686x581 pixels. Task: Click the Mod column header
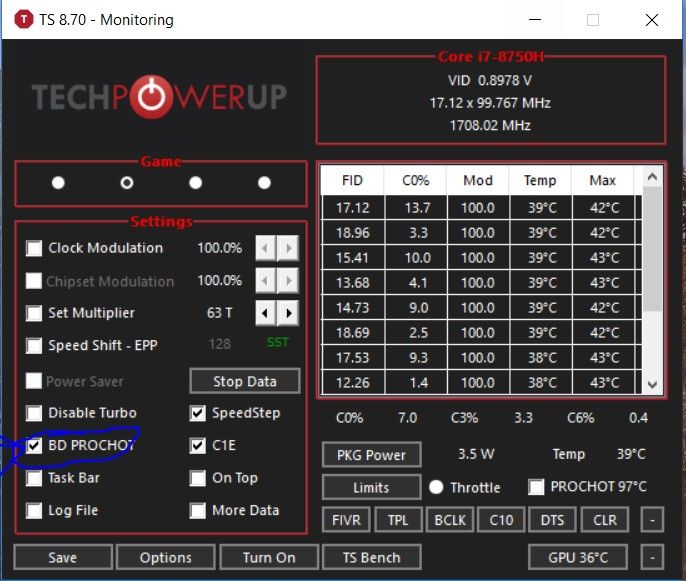478,180
